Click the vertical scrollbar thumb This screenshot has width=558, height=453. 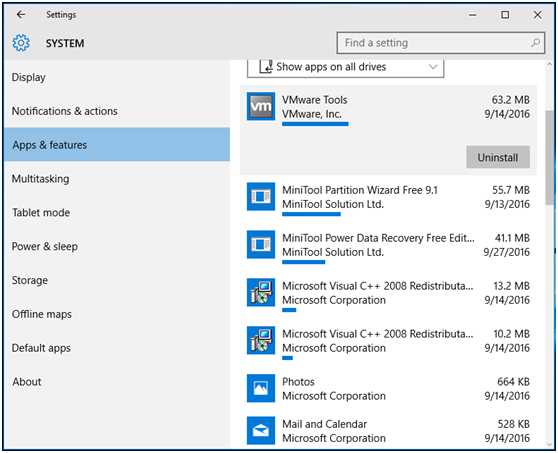(549, 157)
